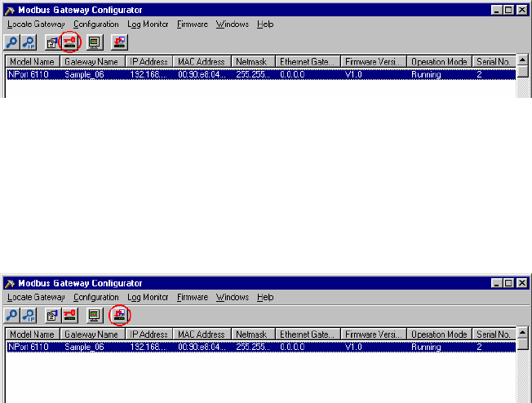Open Firmware menu in bottom window
532x403 pixels.
(193, 298)
